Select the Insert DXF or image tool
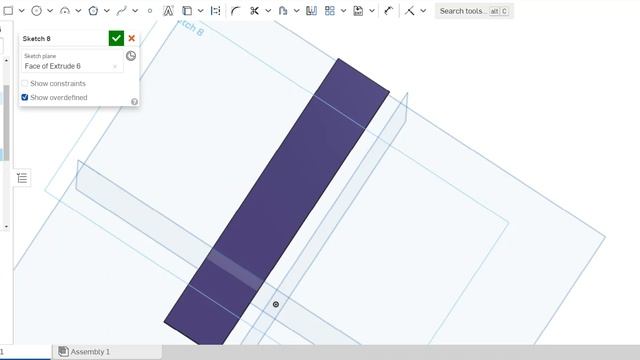Image resolution: width=640 pixels, height=360 pixels. (x=358, y=11)
